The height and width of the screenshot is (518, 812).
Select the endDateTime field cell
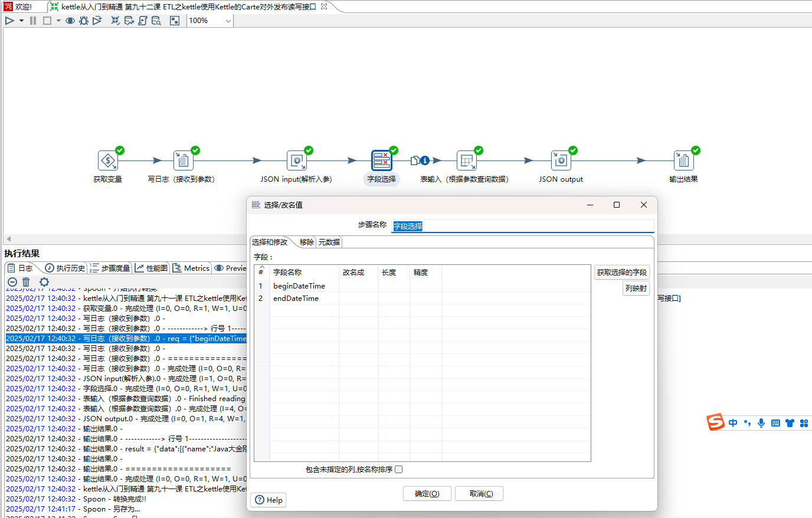pyautogui.click(x=304, y=299)
